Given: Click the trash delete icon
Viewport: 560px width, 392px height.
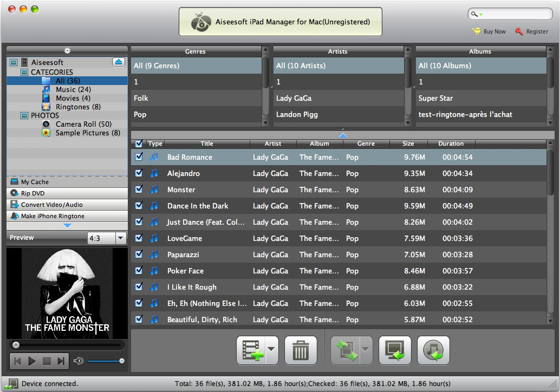Looking at the screenshot, I should tap(301, 350).
